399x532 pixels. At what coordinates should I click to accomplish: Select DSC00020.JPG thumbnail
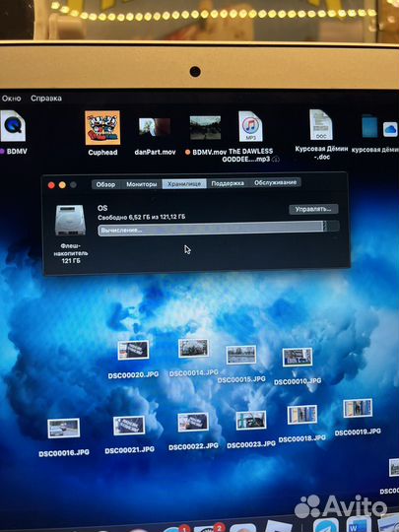point(133,350)
